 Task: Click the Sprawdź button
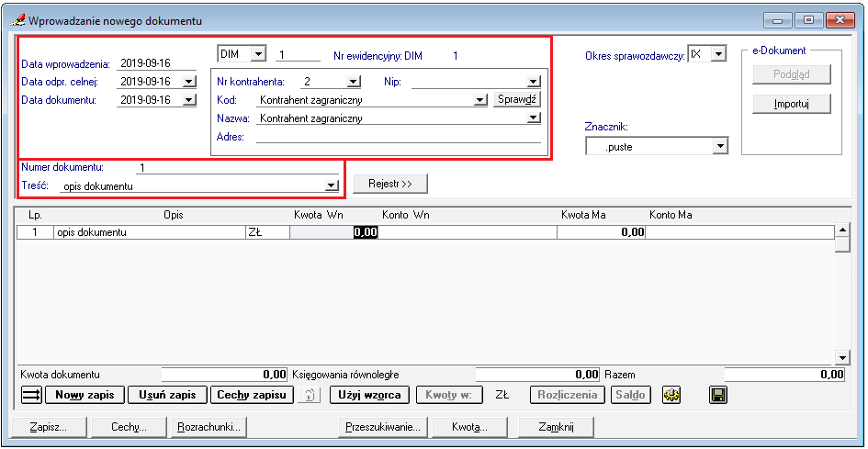coord(517,100)
